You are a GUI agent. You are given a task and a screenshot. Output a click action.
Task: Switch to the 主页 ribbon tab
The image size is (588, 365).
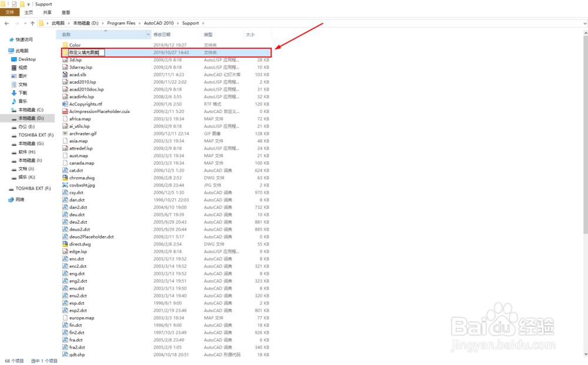(x=28, y=12)
